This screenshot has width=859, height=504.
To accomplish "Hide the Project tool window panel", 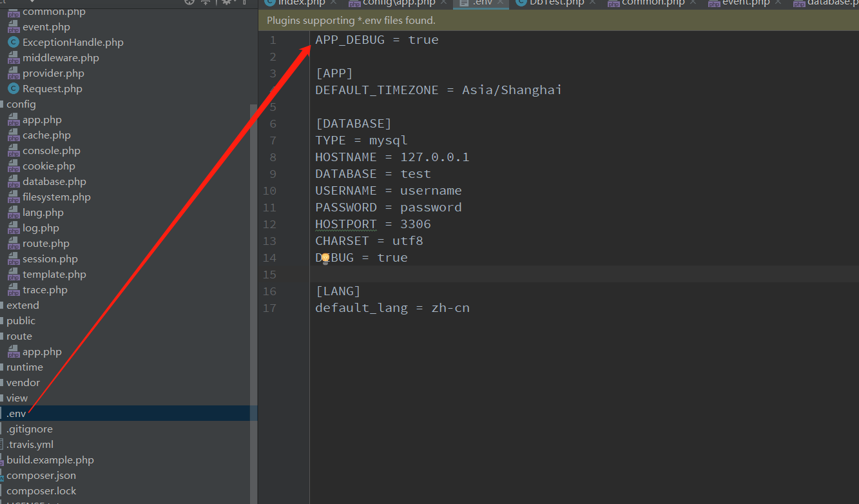I will pyautogui.click(x=246, y=3).
